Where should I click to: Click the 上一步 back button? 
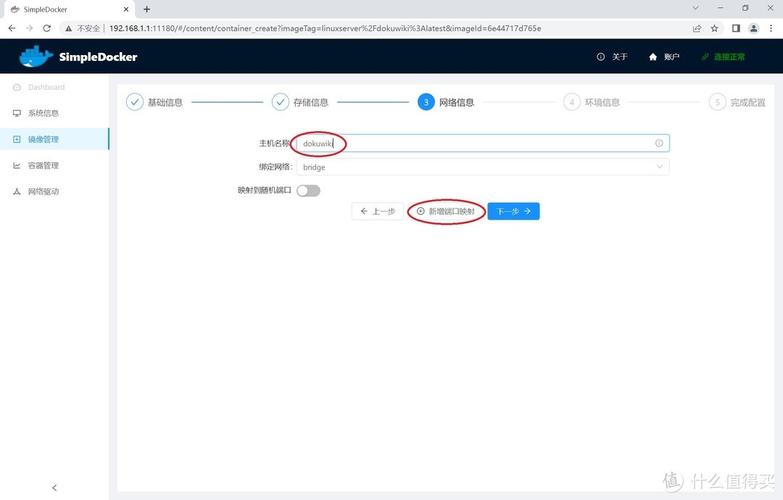point(378,211)
